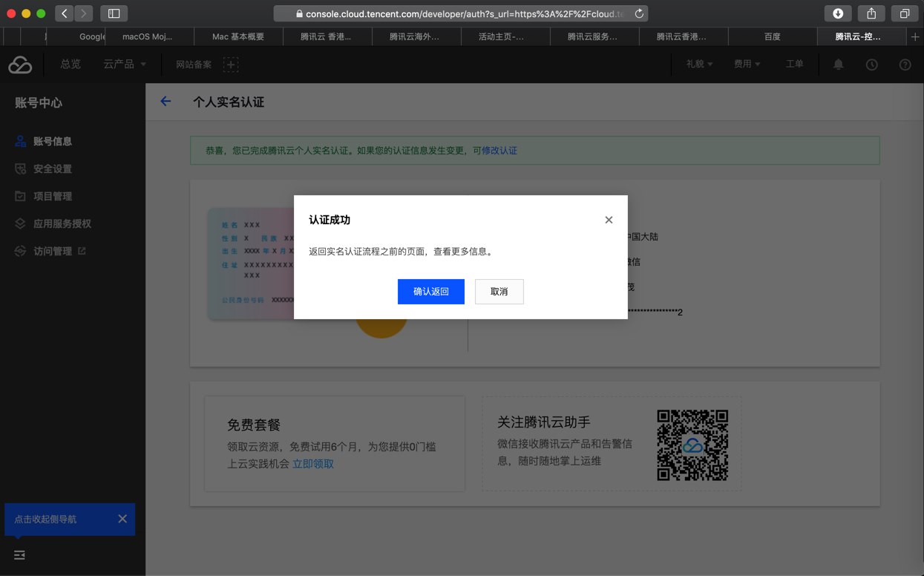The height and width of the screenshot is (576, 924).
Task: Close the 认证成功 dialog with X
Action: coord(609,220)
